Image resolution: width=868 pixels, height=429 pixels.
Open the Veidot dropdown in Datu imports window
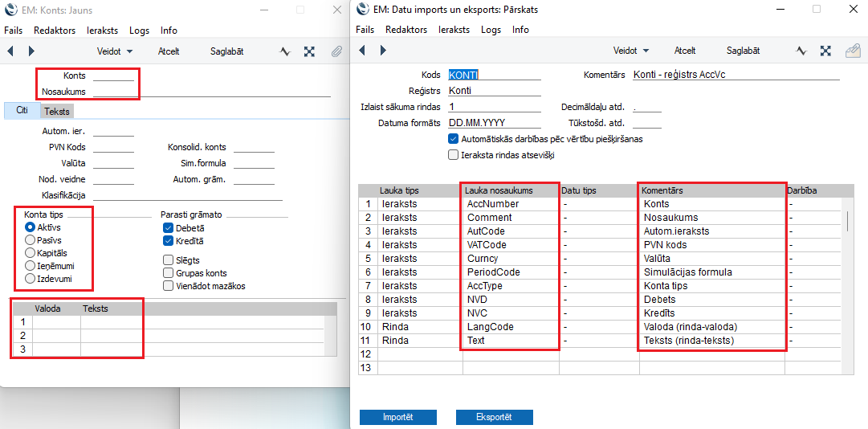(631, 51)
